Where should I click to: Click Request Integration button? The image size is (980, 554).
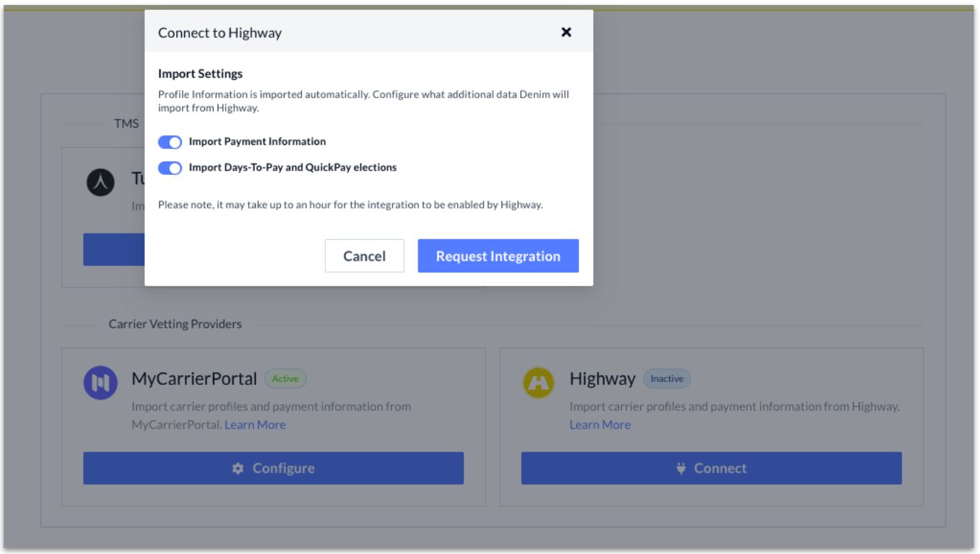click(x=498, y=256)
